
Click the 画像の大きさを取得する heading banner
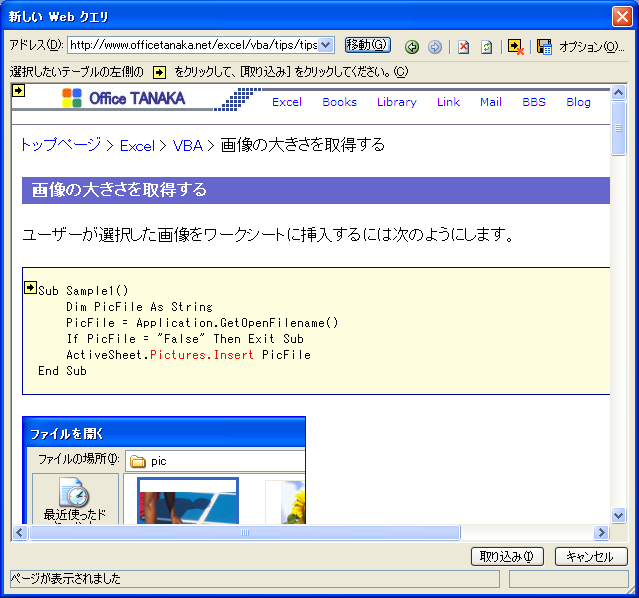tap(316, 190)
